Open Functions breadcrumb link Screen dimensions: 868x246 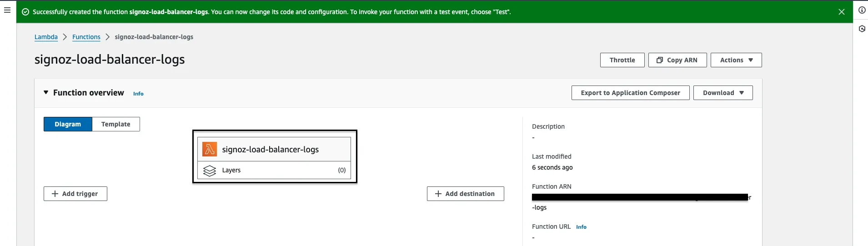[86, 37]
